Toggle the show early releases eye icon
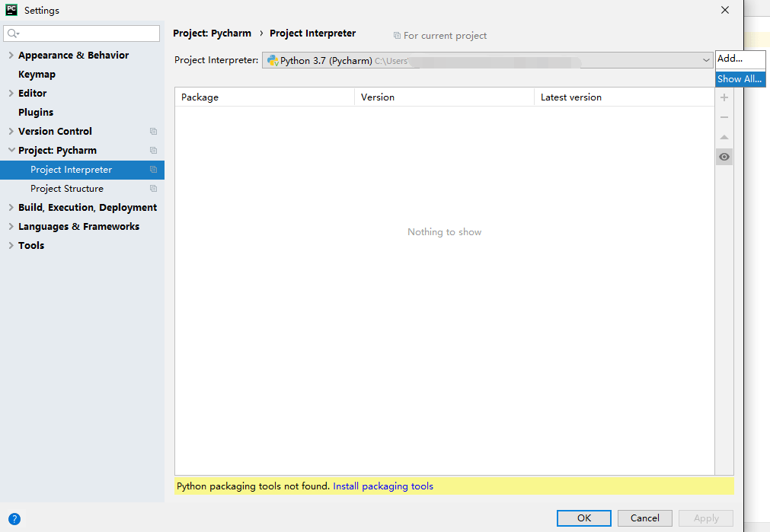770x532 pixels. (x=724, y=157)
